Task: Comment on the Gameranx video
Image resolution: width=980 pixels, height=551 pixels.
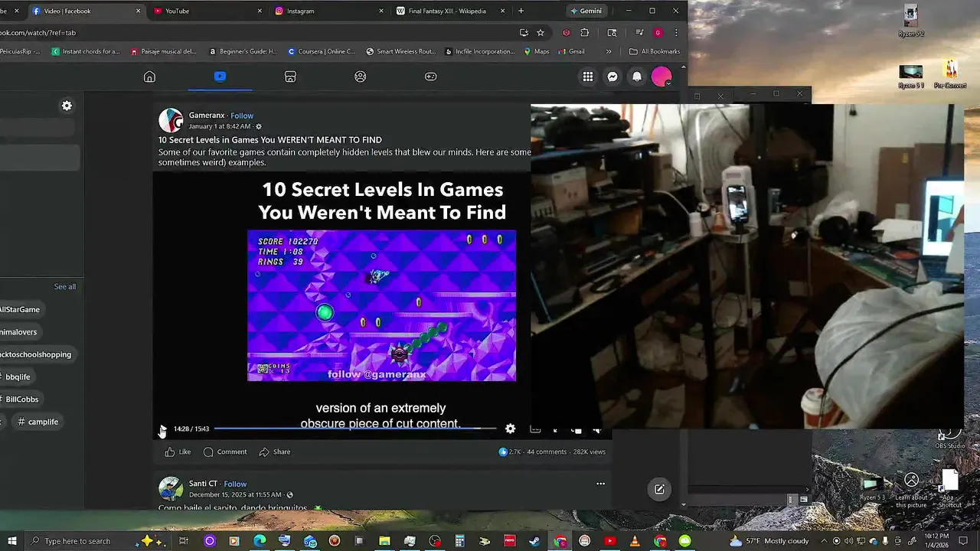Action: pyautogui.click(x=225, y=452)
